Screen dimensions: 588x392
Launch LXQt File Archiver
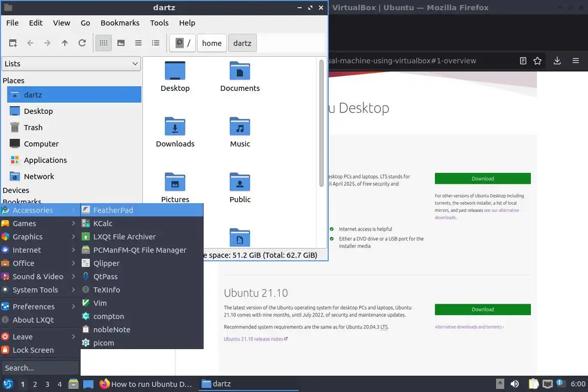[142, 237]
